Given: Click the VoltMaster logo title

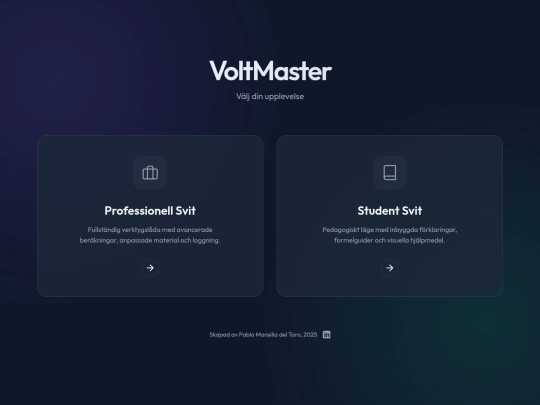Looking at the screenshot, I should (x=270, y=71).
